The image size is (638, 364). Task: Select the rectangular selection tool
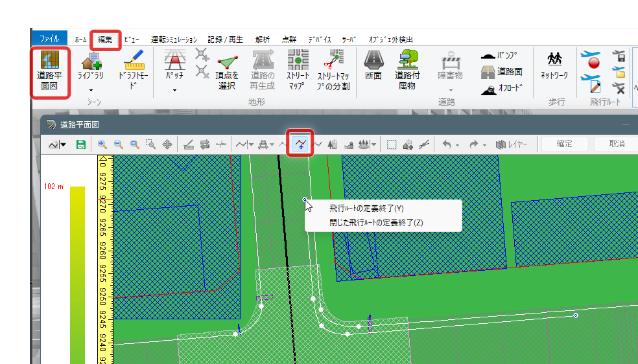392,144
